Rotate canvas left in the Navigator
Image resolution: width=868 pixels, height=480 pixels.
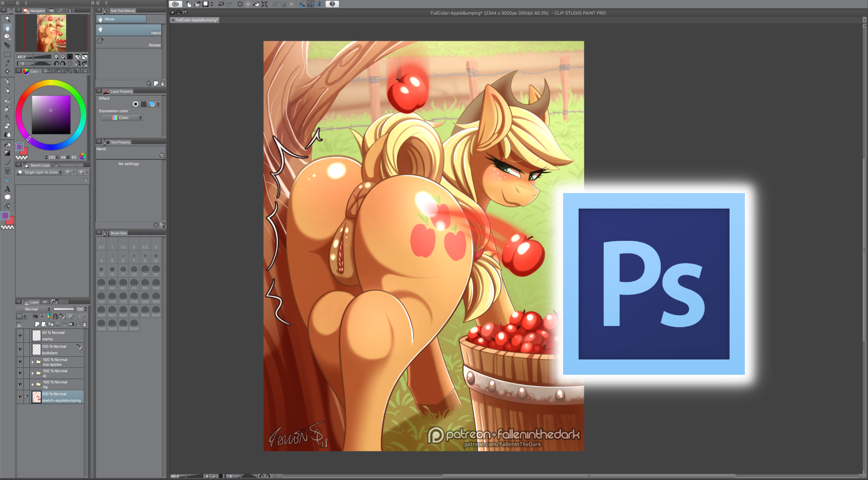click(x=56, y=63)
